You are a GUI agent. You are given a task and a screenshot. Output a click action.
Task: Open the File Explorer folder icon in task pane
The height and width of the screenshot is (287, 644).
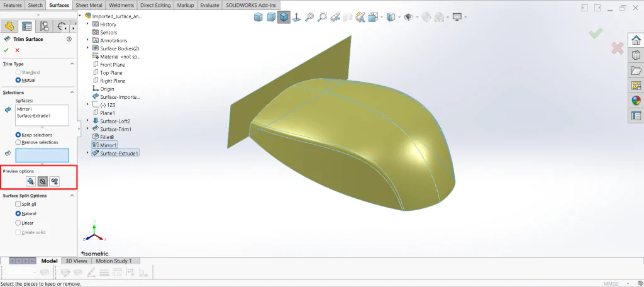point(636,70)
